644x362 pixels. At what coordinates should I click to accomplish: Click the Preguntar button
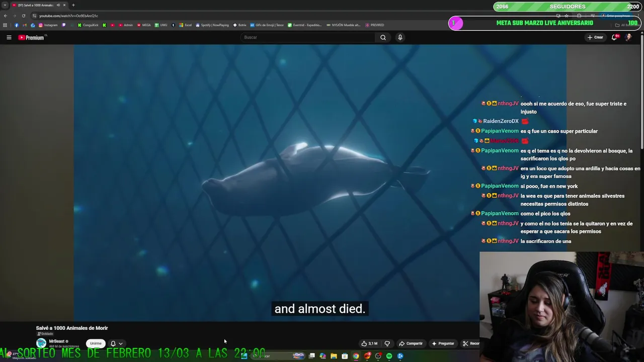(443, 343)
